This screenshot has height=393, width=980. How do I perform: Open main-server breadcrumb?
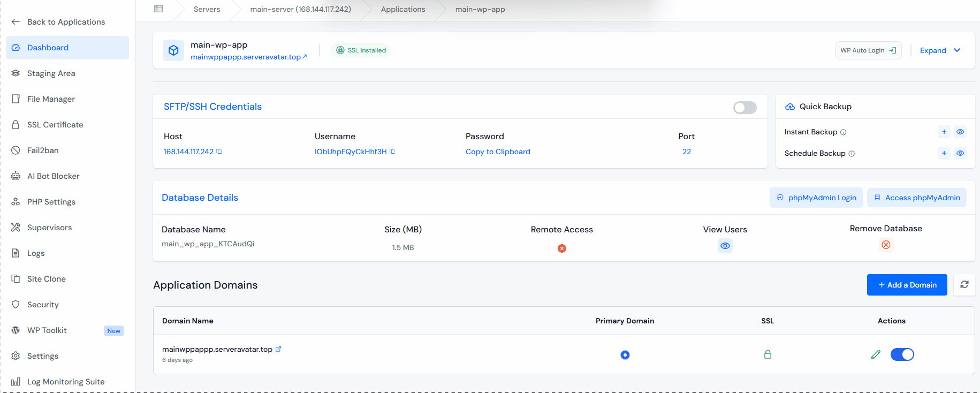300,9
